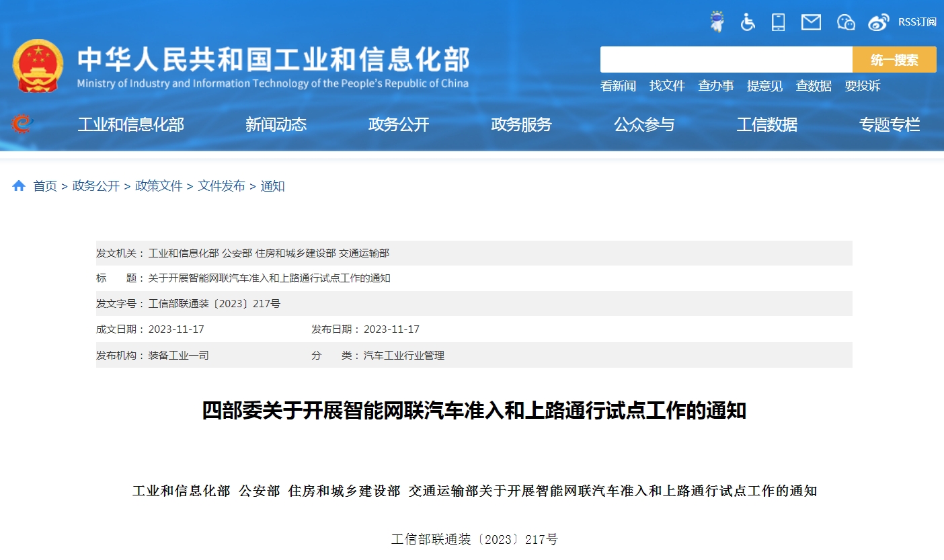Click the centered document number below subtitle
This screenshot has width=944, height=560.
tap(474, 539)
